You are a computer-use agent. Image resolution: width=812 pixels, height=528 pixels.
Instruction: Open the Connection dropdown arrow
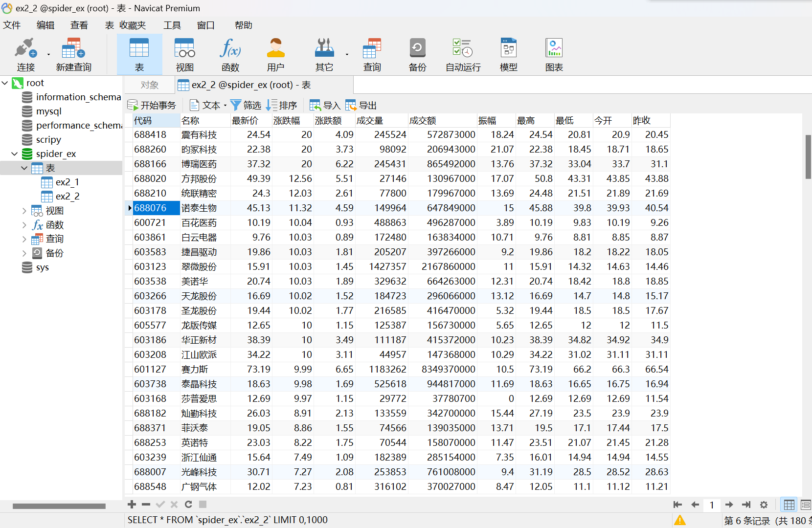click(48, 54)
